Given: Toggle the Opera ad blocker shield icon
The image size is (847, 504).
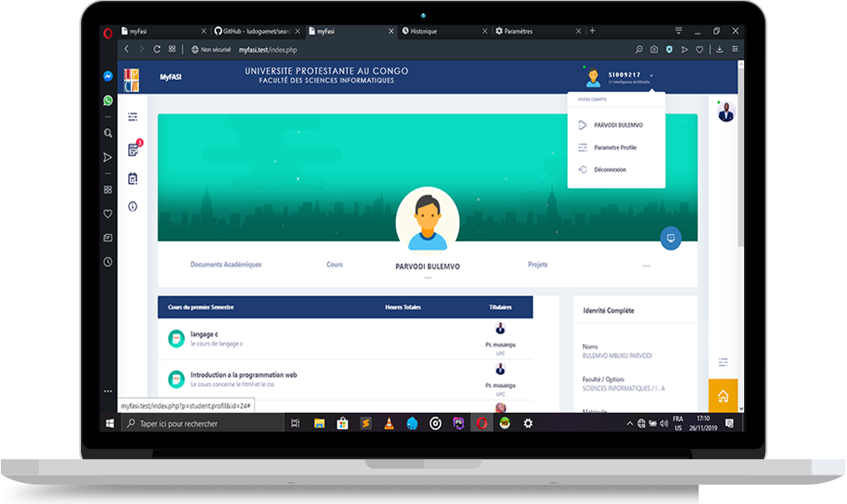Looking at the screenshot, I should click(x=669, y=50).
